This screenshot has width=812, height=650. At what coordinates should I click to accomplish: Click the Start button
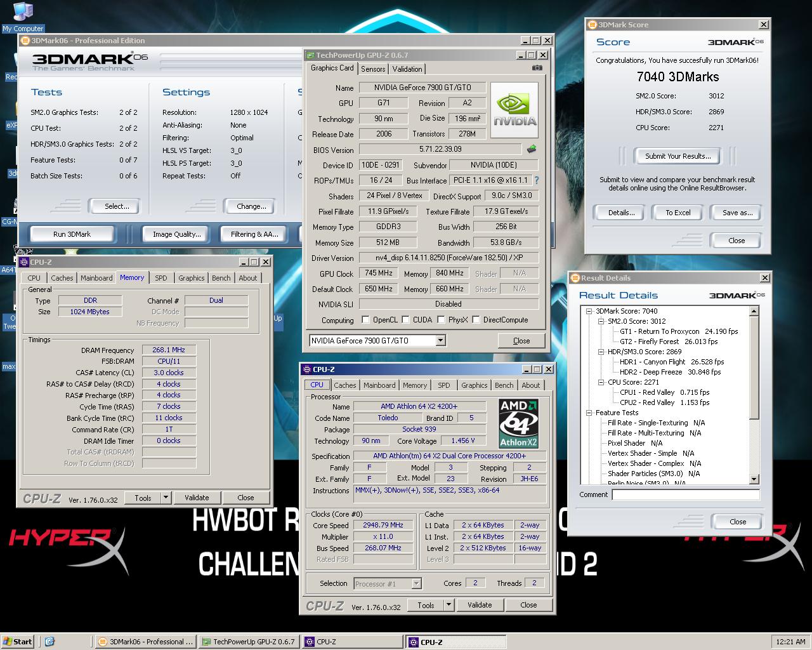18,641
